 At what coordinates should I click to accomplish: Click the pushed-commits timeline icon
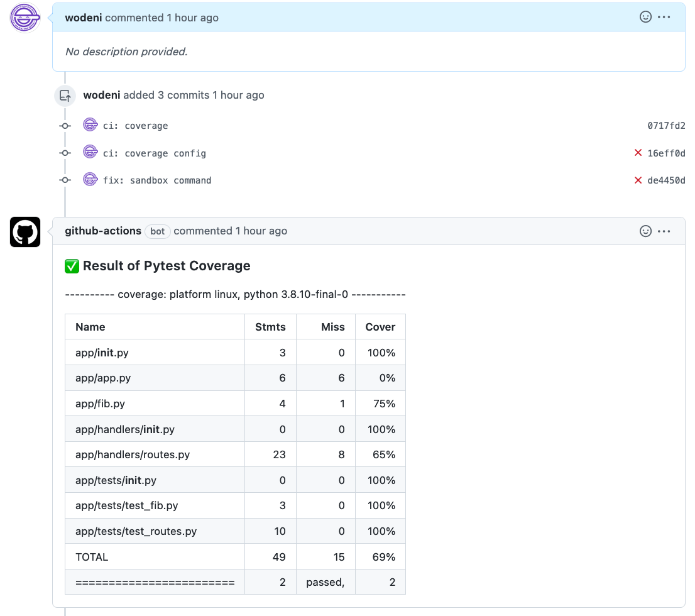tap(65, 95)
